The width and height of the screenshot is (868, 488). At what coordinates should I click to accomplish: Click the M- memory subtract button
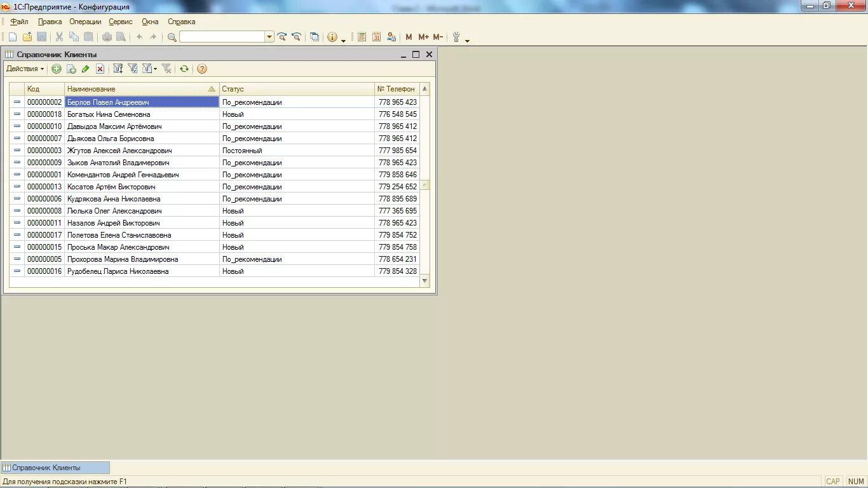tap(438, 37)
